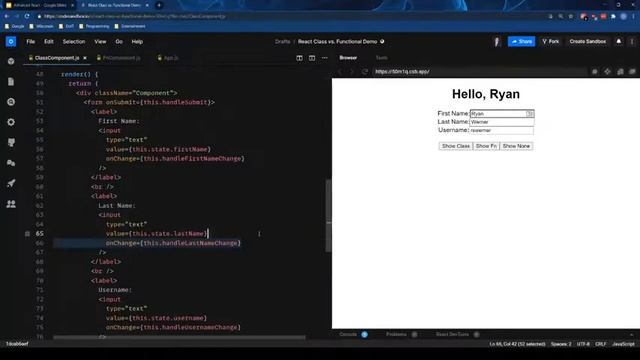Viewport: 640px width, 360px height.
Task: Open the GitHub sidebar icon
Action: coord(11,142)
